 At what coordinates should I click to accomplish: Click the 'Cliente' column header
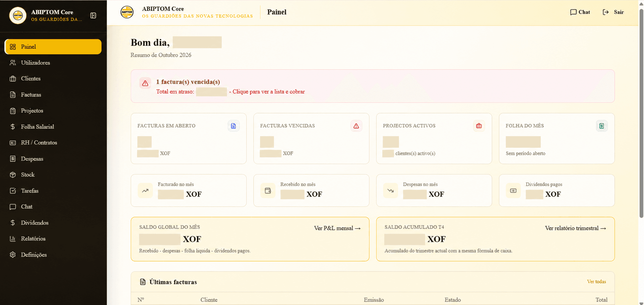pyautogui.click(x=209, y=300)
